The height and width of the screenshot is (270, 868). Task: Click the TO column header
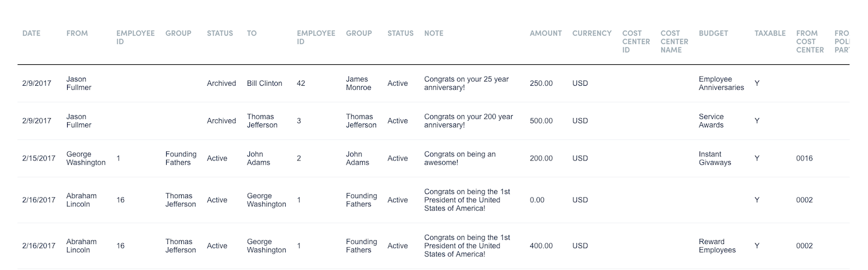point(252,34)
